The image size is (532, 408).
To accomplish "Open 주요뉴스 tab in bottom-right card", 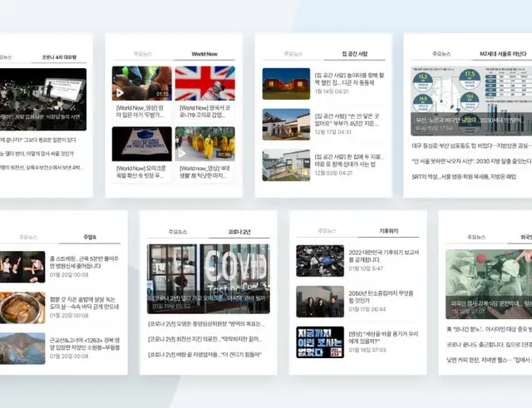I will [476, 237].
